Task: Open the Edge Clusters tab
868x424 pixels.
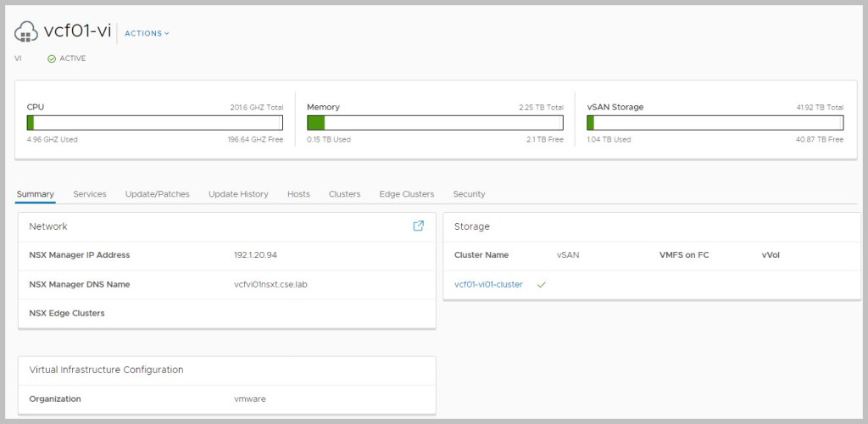Action: tap(407, 194)
